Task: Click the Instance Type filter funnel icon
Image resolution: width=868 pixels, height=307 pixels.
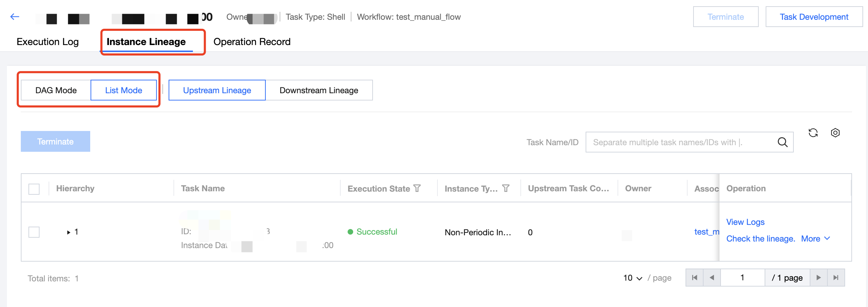Action: 506,188
